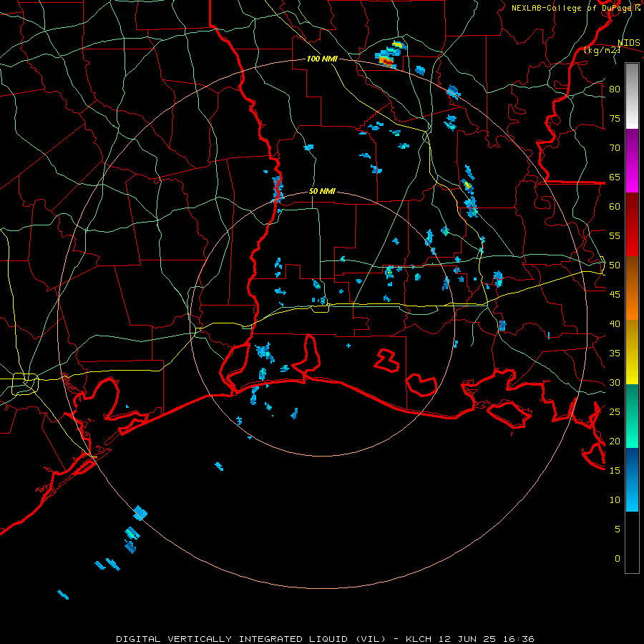This screenshot has height=644, width=644.
Task: Pick the orange-brown segment of the color bar
Action: [632, 288]
